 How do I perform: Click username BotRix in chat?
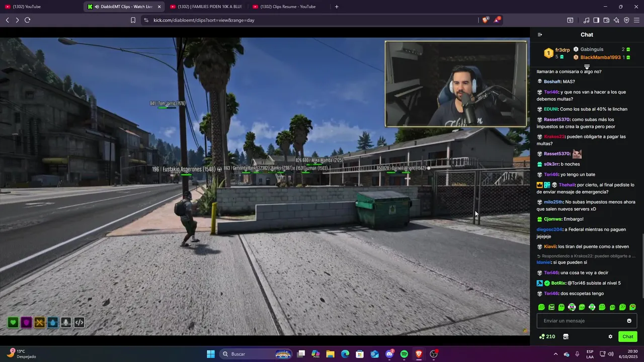point(558,283)
